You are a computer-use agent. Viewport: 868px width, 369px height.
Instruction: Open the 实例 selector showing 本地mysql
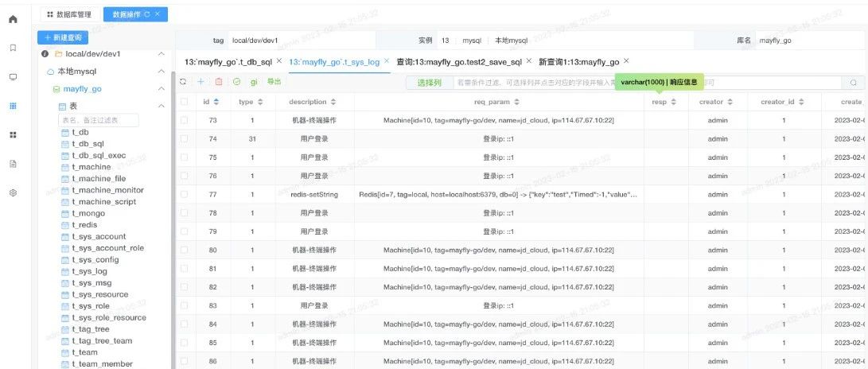565,41
